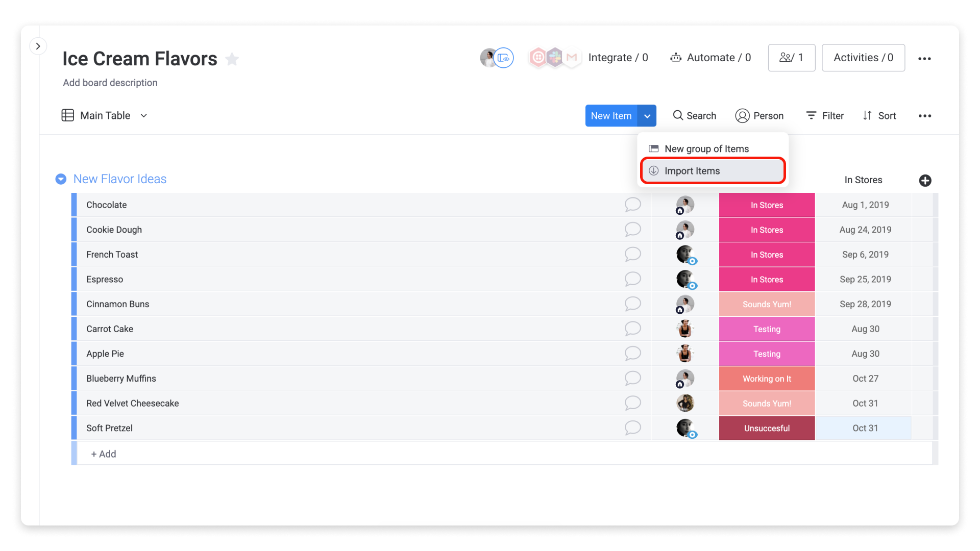Change Carrot Cake Testing status
Screen dimensions: 980x551
pos(767,329)
